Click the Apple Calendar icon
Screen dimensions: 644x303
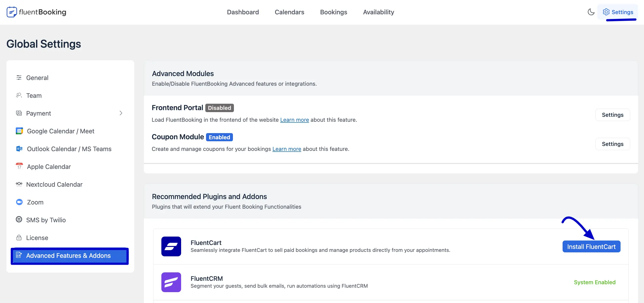[19, 166]
